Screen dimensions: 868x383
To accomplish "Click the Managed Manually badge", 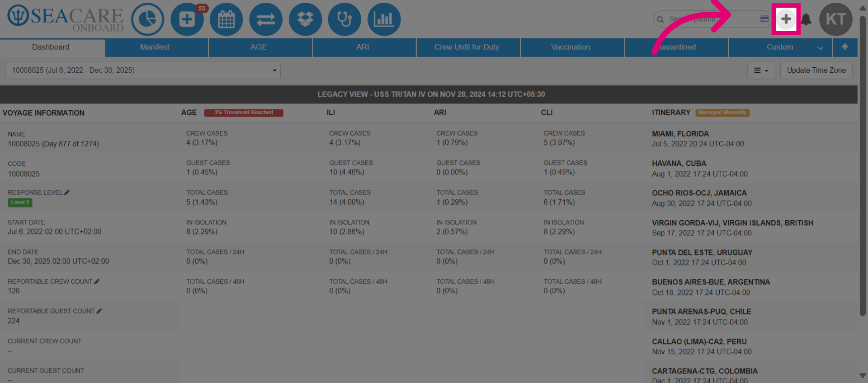I will 722,112.
